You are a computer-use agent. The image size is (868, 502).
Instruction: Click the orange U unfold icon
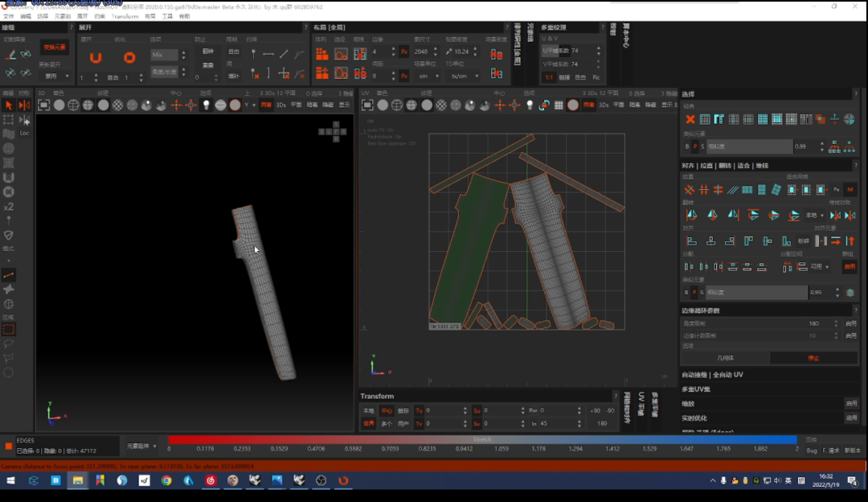pos(95,57)
